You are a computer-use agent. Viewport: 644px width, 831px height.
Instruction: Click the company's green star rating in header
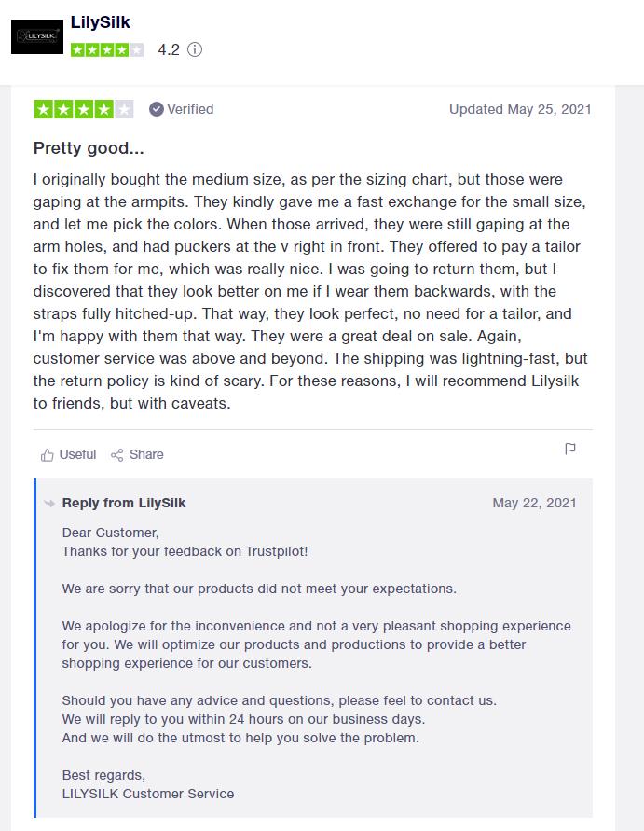pos(106,50)
